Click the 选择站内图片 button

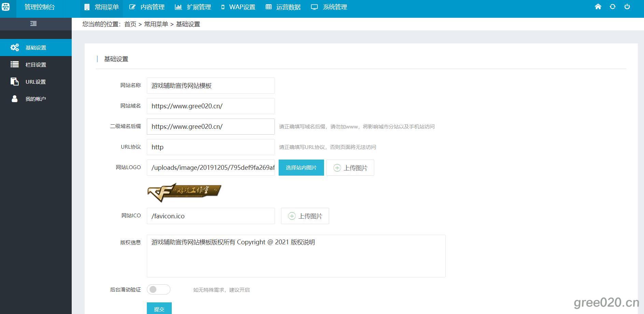click(301, 168)
